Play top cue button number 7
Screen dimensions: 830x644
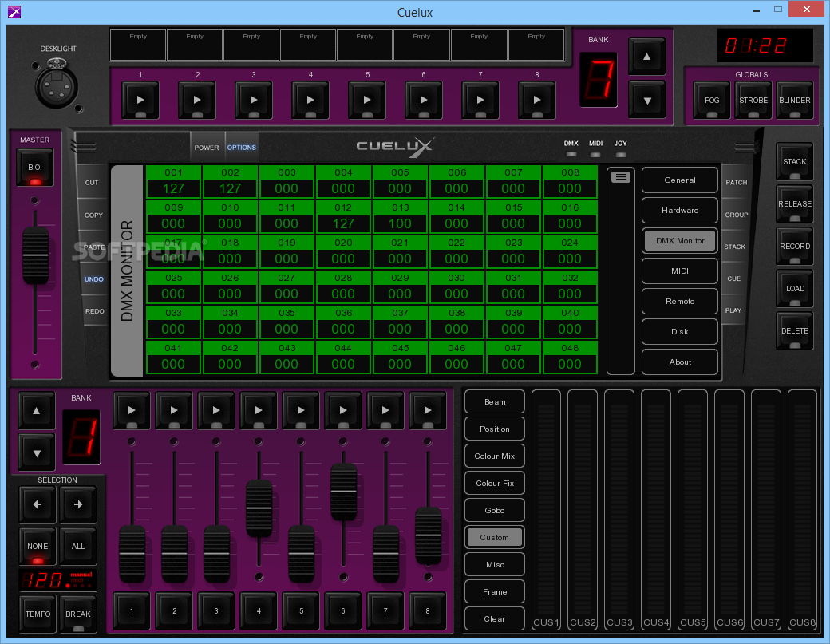point(480,100)
